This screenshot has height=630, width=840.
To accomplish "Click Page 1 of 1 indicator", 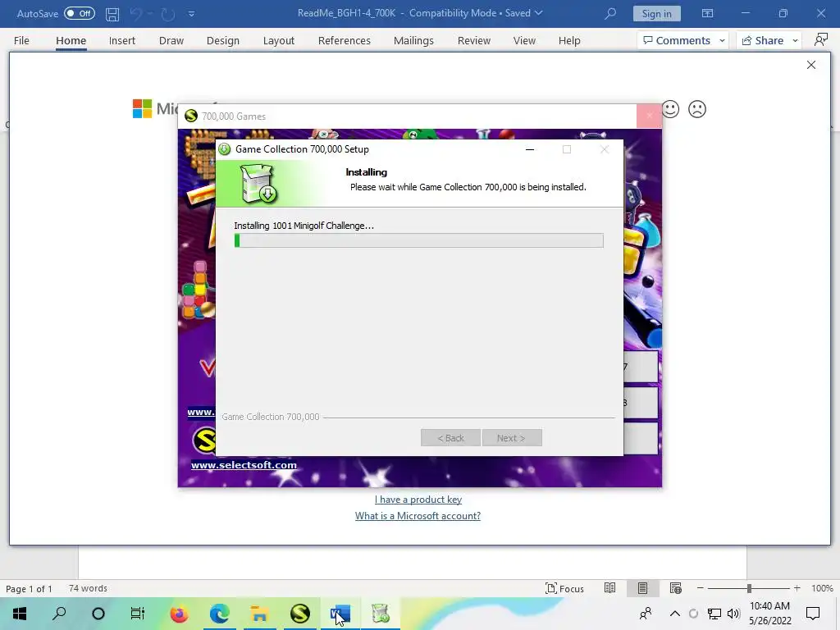I will click(29, 589).
